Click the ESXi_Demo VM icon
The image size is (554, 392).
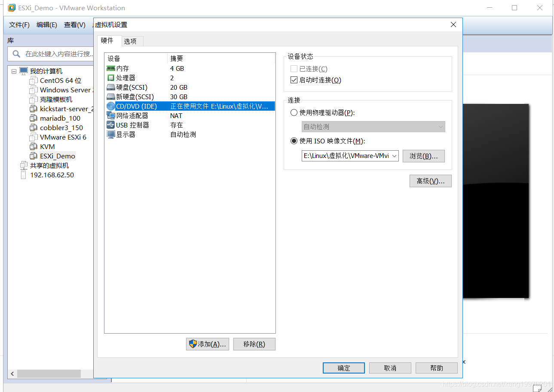pyautogui.click(x=34, y=156)
